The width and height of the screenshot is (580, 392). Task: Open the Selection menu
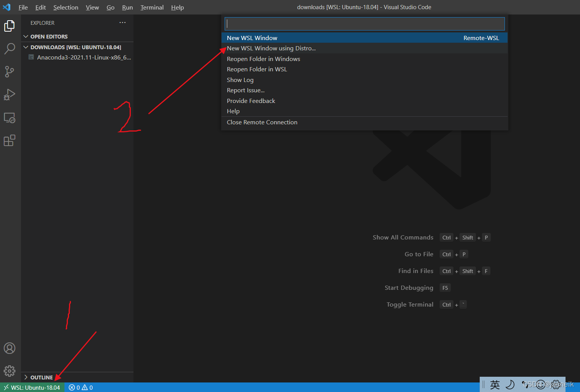click(x=66, y=7)
